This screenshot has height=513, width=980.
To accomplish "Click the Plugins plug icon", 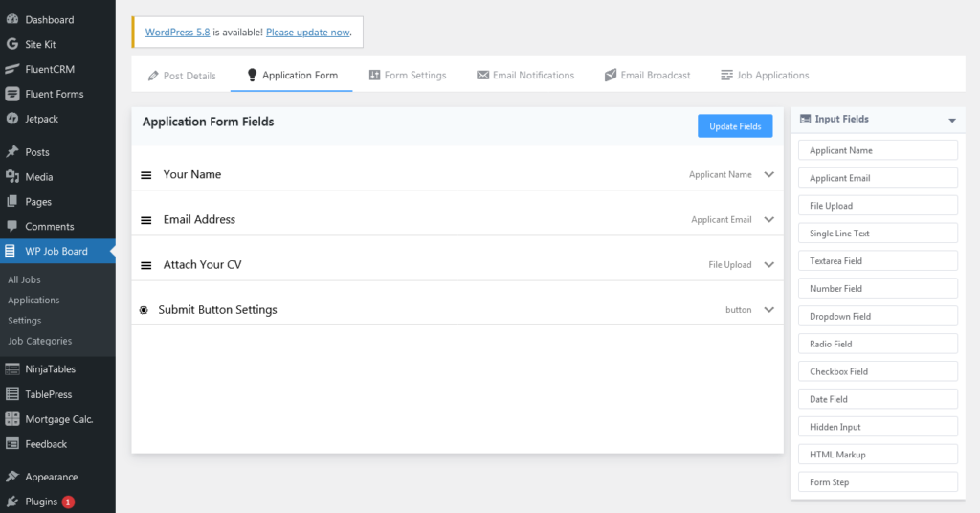I will pos(11,502).
